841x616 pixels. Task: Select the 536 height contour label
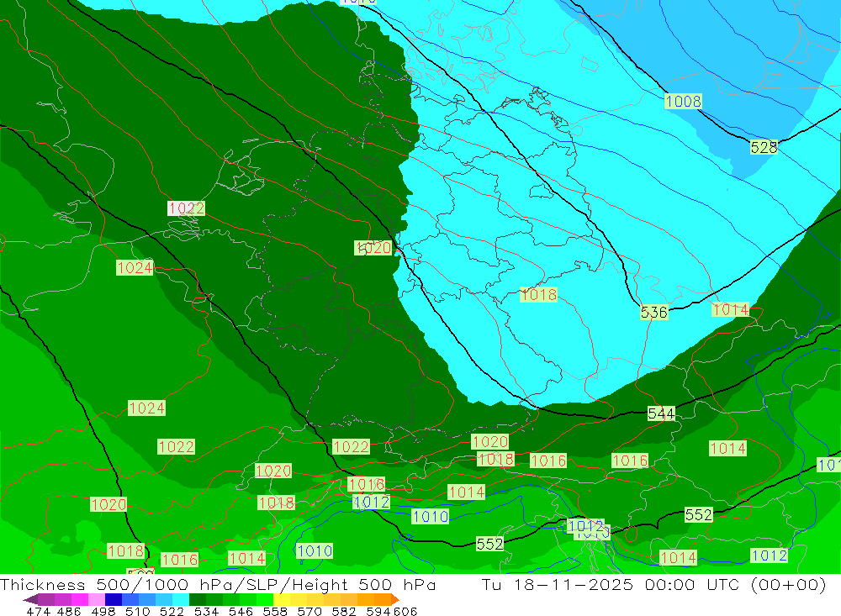tap(653, 312)
